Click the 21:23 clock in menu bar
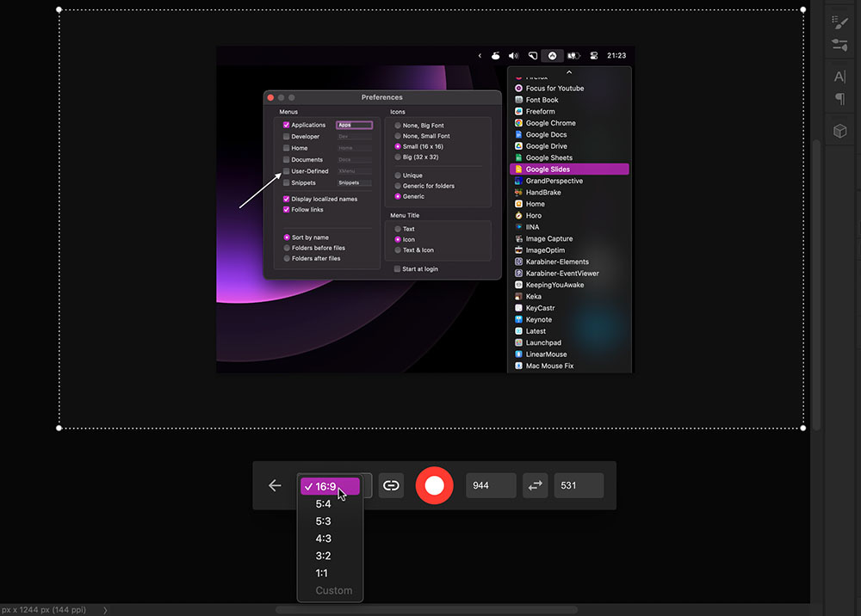Screen dimensions: 861x616 616,55
